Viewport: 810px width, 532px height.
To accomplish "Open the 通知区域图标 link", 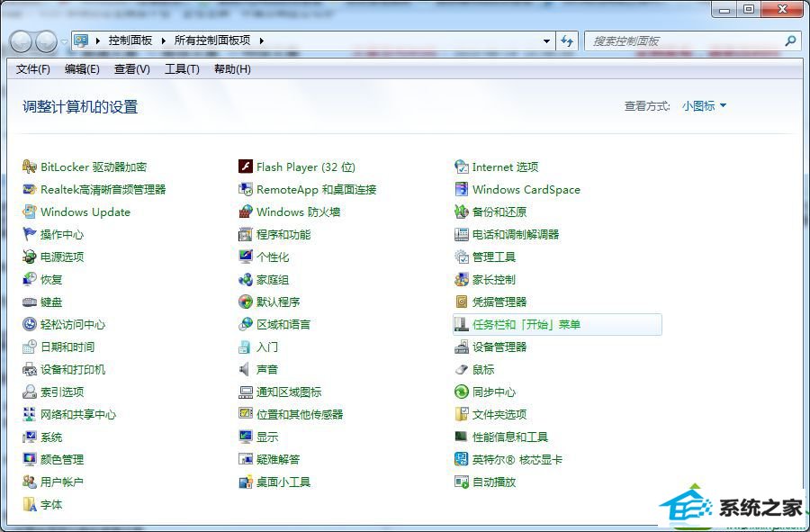I will point(289,392).
